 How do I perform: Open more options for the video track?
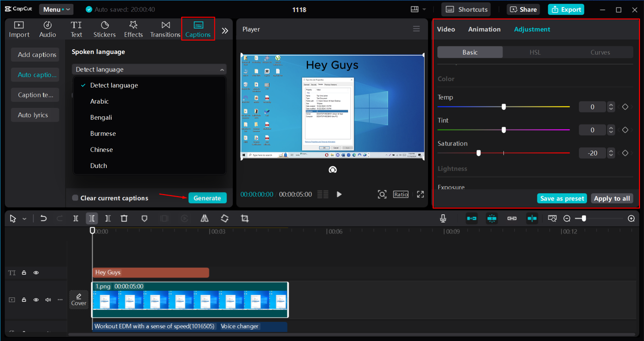[60, 300]
